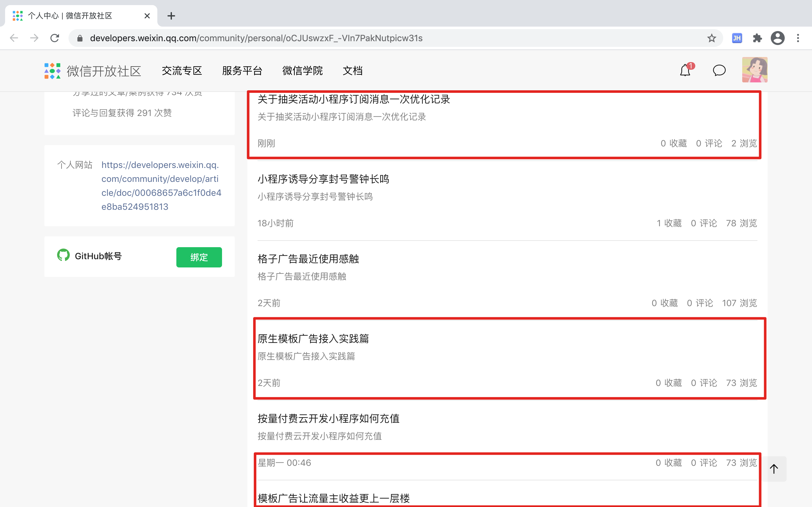Open the notification bell
This screenshot has width=812, height=507.
(685, 70)
